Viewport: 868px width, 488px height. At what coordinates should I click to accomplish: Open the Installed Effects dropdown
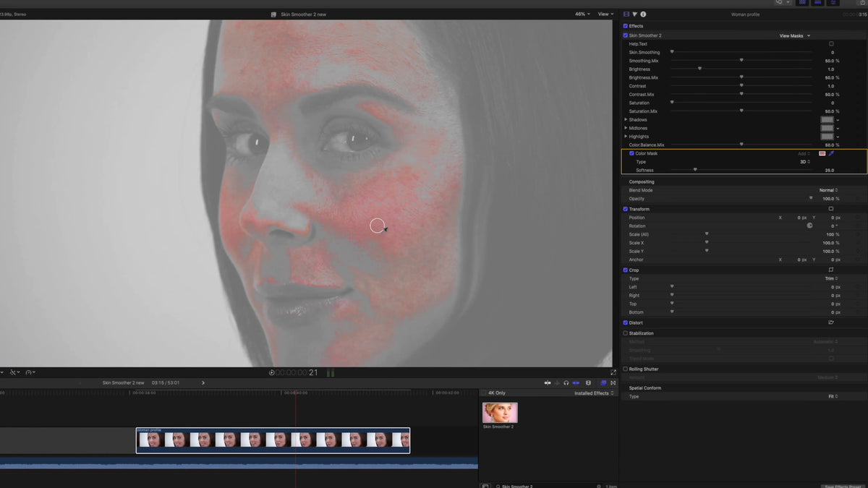[x=594, y=393]
